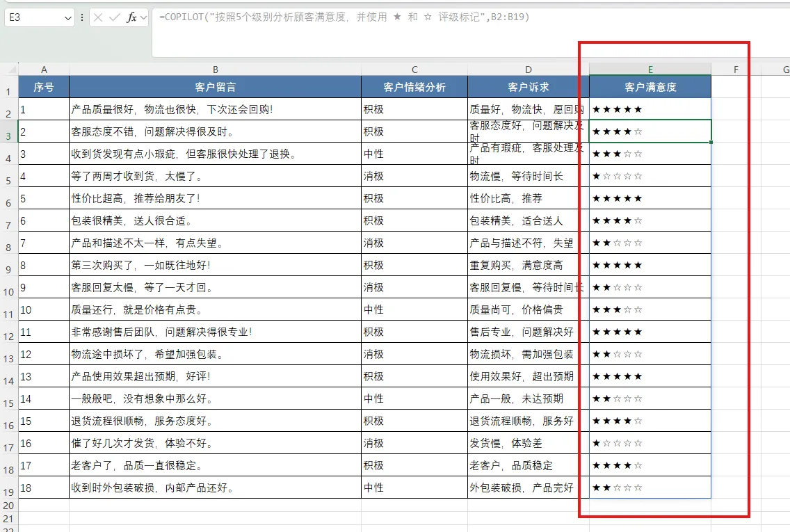Click the cancel X icon in formula bar
Image resolution: width=790 pixels, height=532 pixels.
pyautogui.click(x=98, y=17)
